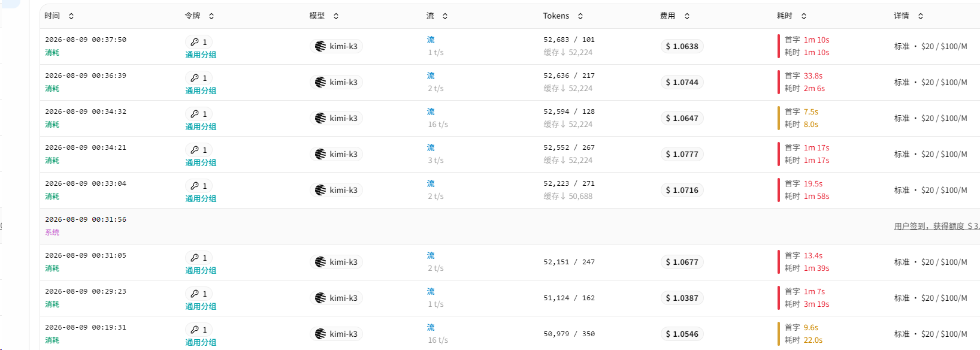980x350 pixels.
Task: Select the 时间 column header
Action: click(x=52, y=16)
